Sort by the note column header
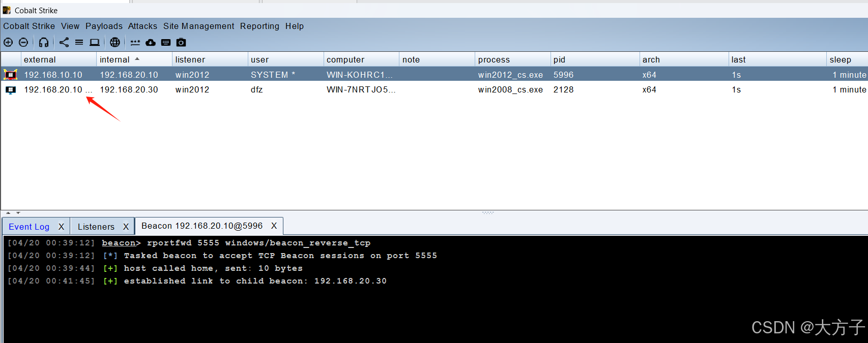Image resolution: width=868 pixels, height=343 pixels. 437,59
